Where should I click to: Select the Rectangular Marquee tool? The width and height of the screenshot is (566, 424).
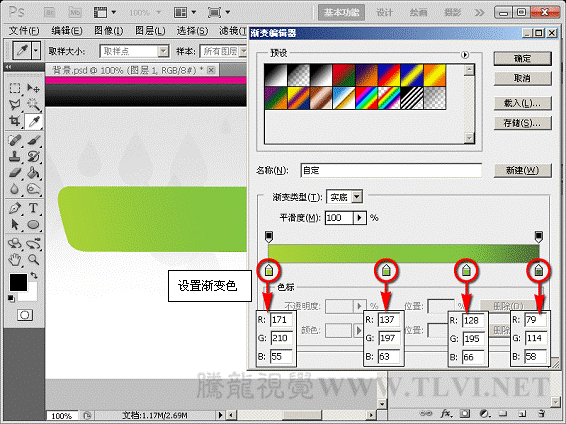(x=15, y=88)
